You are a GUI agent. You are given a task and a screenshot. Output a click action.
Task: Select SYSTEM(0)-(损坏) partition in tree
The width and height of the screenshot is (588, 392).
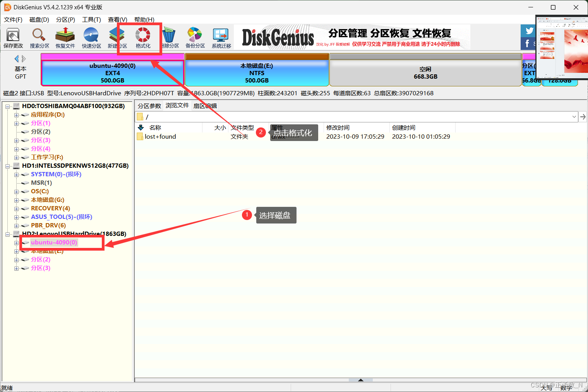(56, 174)
